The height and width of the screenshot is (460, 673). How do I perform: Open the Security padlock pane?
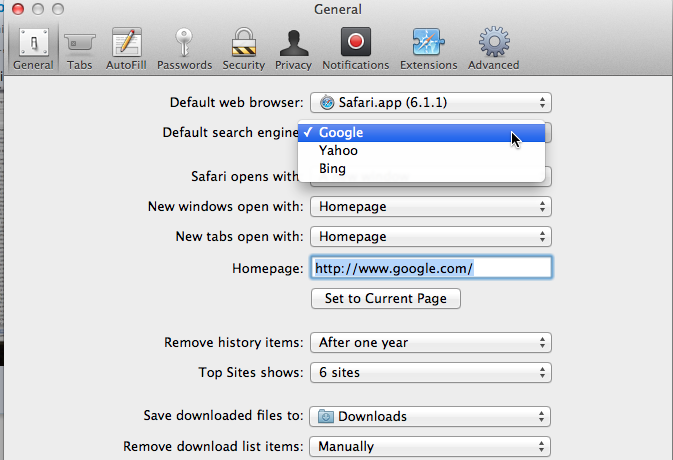(243, 49)
